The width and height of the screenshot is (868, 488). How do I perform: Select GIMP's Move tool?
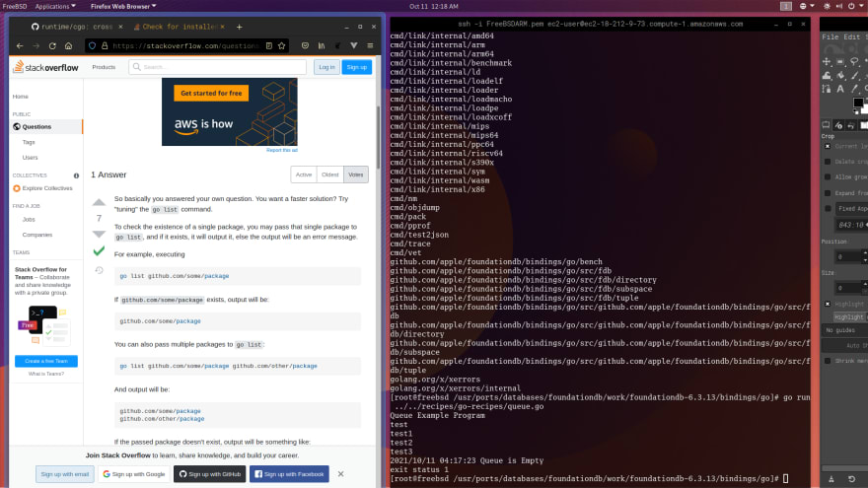pos(827,61)
